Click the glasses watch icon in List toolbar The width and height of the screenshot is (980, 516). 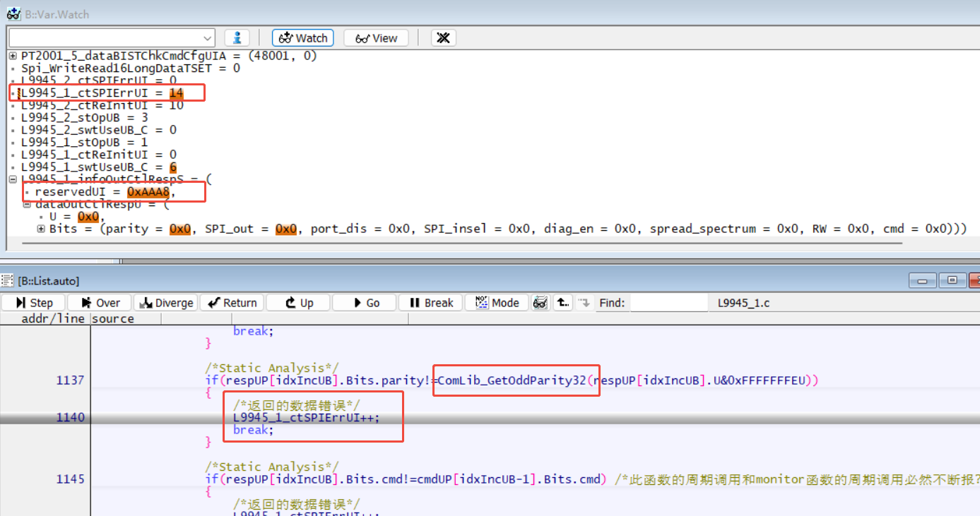[541, 303]
